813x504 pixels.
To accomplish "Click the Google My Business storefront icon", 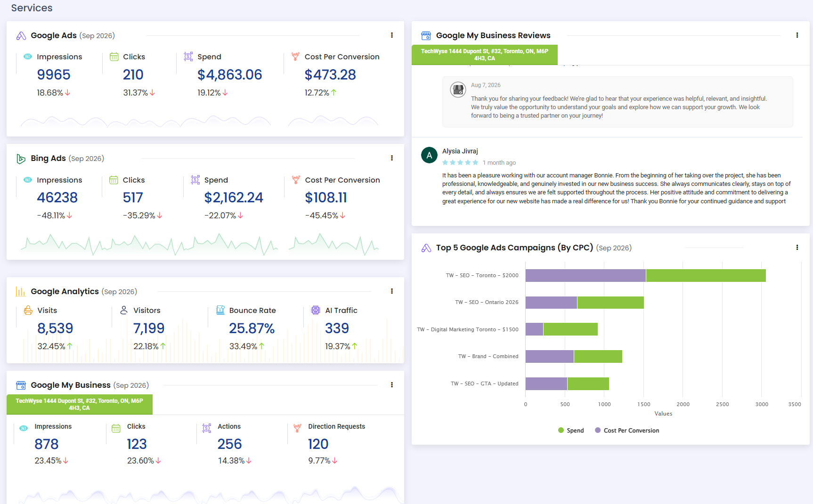I will (21, 385).
